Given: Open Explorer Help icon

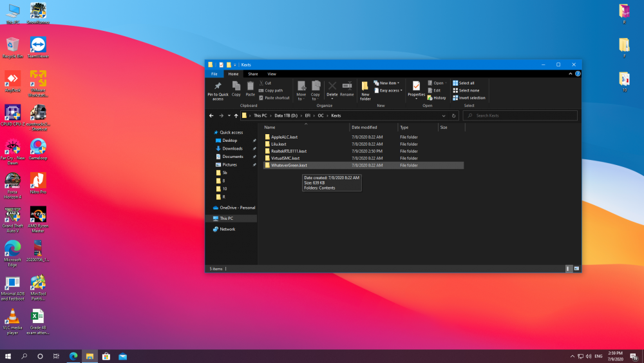Looking at the screenshot, I should 578,74.
